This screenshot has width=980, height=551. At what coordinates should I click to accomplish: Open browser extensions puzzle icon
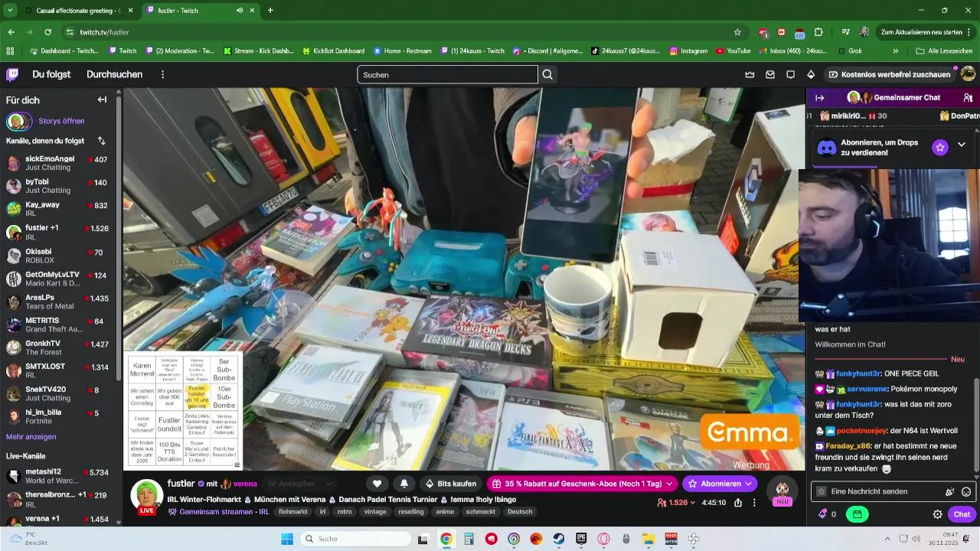(x=818, y=32)
